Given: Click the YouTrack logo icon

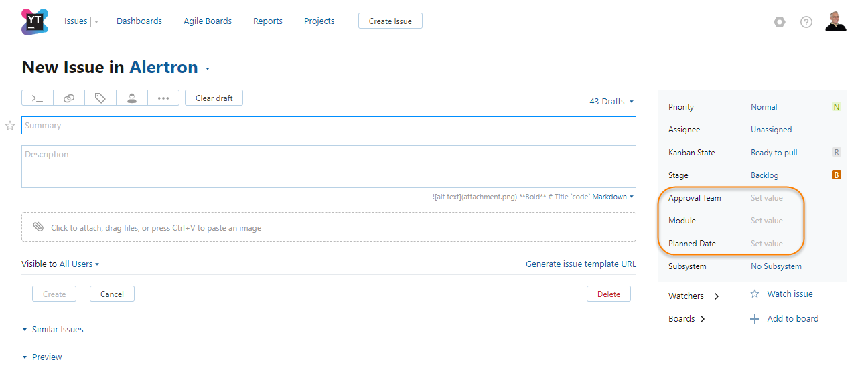Looking at the screenshot, I should click(x=35, y=21).
